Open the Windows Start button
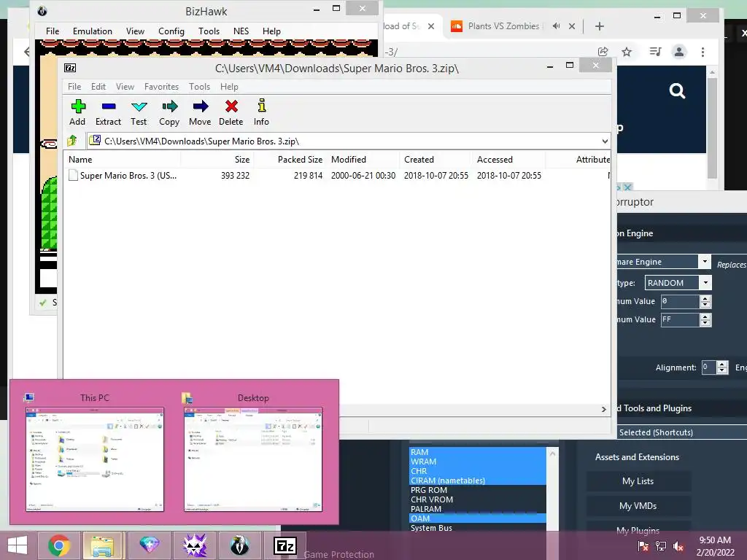This screenshot has height=560, width=747. [x=18, y=545]
